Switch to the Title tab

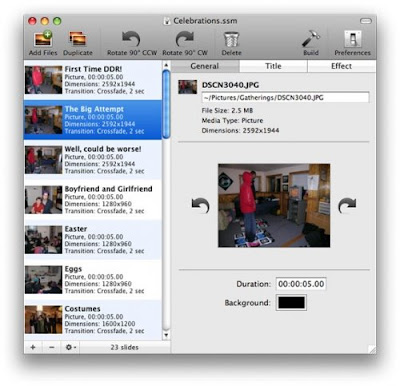(273, 66)
